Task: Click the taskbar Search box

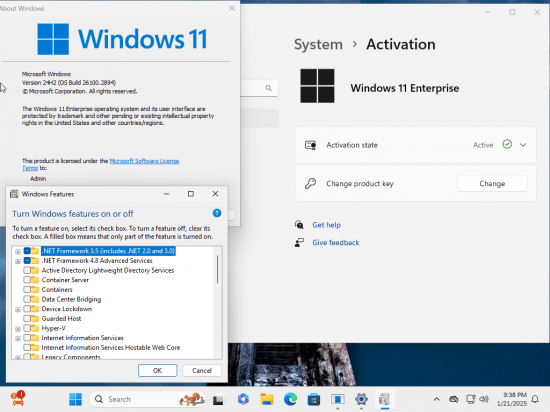Action: tap(147, 399)
